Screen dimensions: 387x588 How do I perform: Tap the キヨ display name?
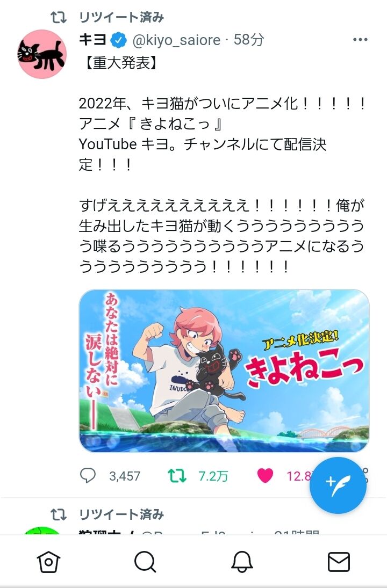pos(92,39)
